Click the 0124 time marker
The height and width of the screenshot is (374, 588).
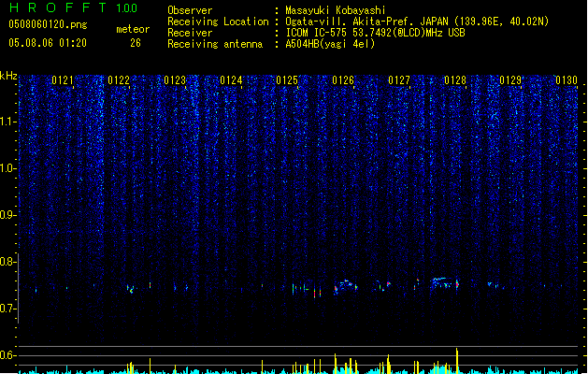pyautogui.click(x=231, y=80)
